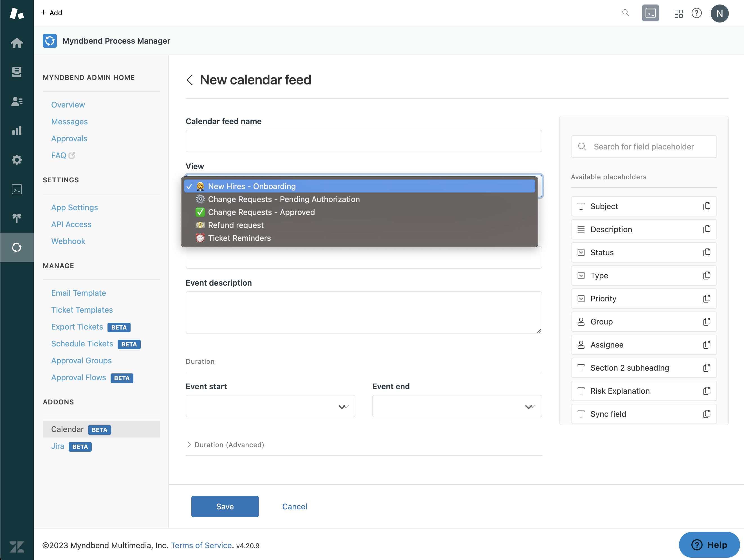Open the Event start dropdown
The height and width of the screenshot is (560, 744).
click(270, 406)
